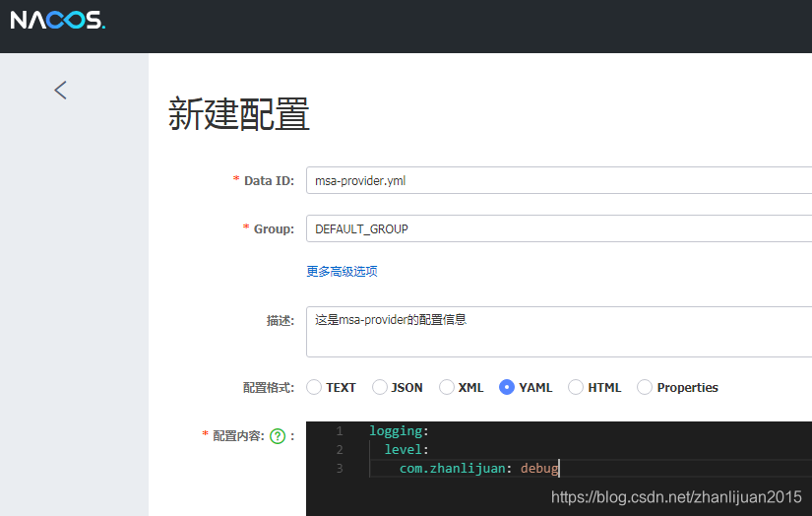Select the JSON format radio button
The width and height of the screenshot is (812, 516).
point(380,387)
